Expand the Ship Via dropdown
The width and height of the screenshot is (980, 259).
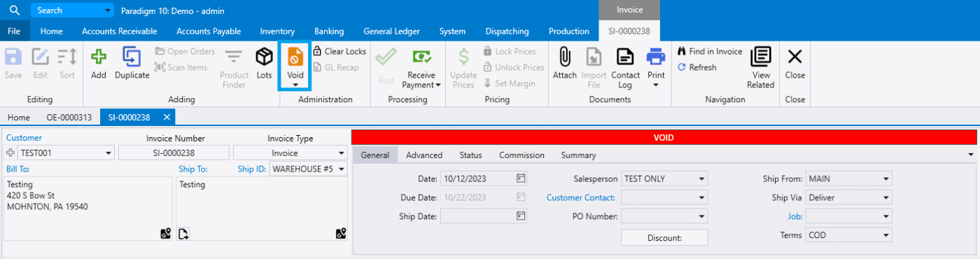tap(886, 197)
